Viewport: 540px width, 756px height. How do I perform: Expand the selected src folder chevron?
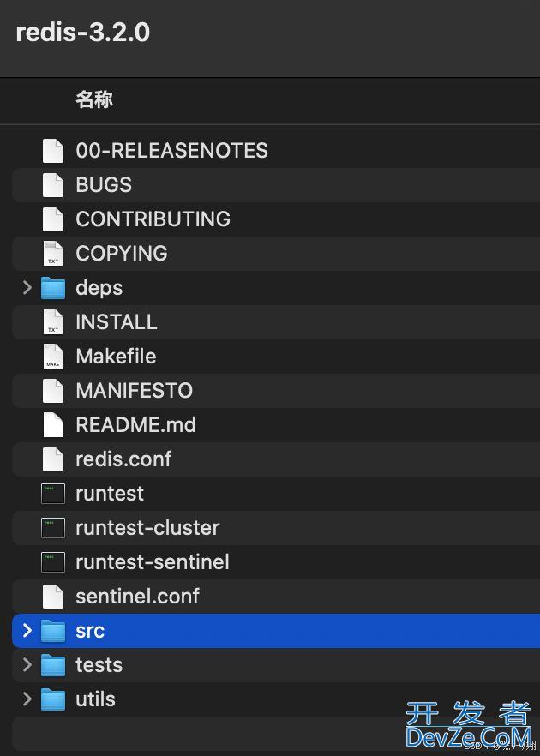tap(27, 631)
